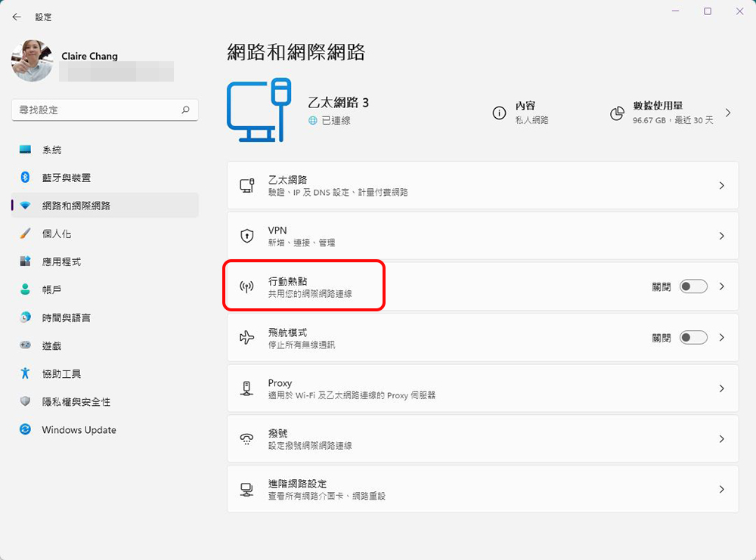The height and width of the screenshot is (560, 756).
Task: Click the Properties info circle icon
Action: [499, 113]
